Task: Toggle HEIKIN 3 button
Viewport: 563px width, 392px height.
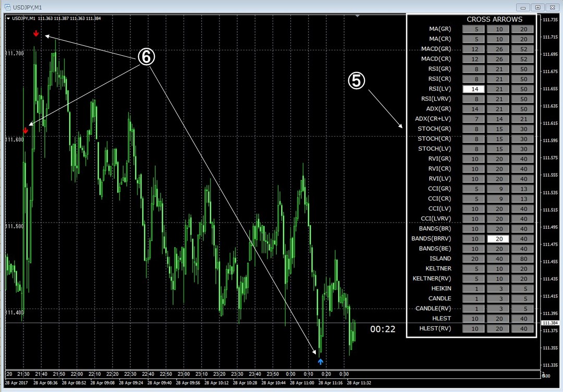Action: (498, 289)
